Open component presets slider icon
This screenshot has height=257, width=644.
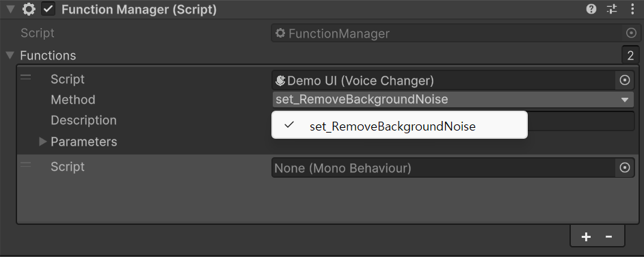tap(612, 10)
